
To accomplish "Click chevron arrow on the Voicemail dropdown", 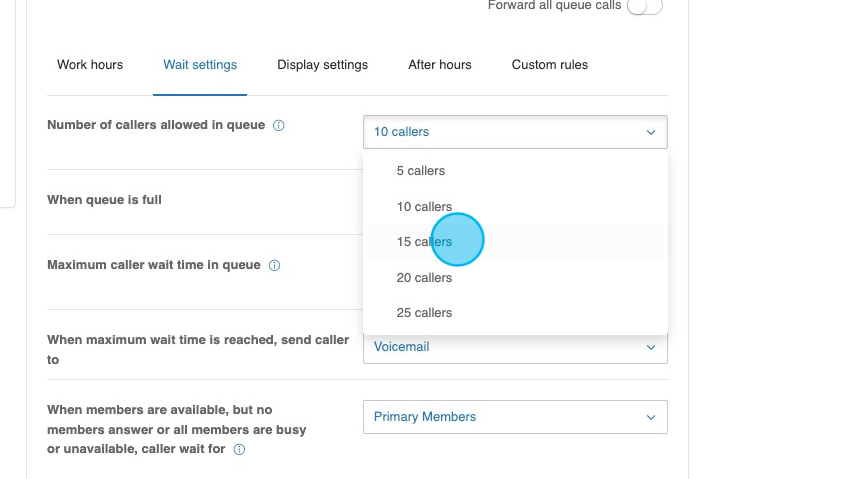I will (x=650, y=348).
